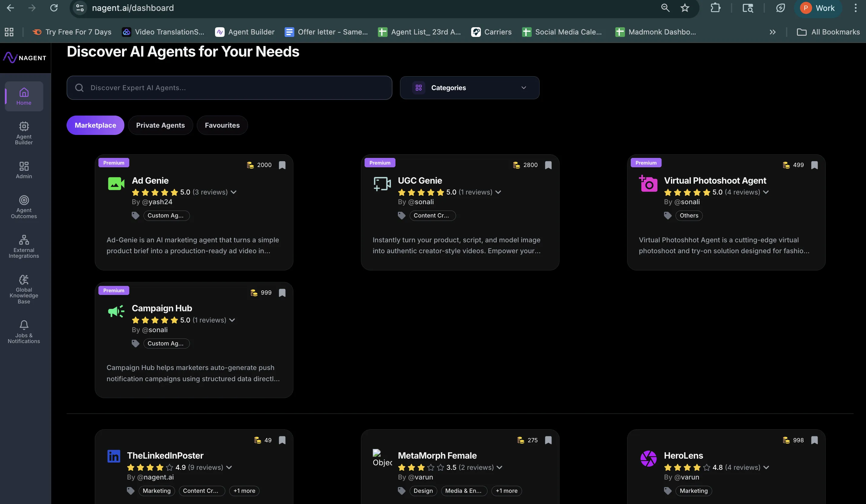866x504 pixels.
Task: Expand HeroLens reviews chevron
Action: [766, 468]
